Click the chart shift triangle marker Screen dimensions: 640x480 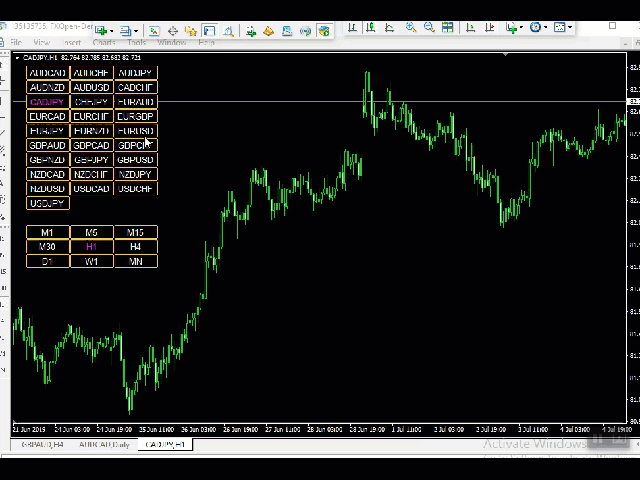(506, 54)
